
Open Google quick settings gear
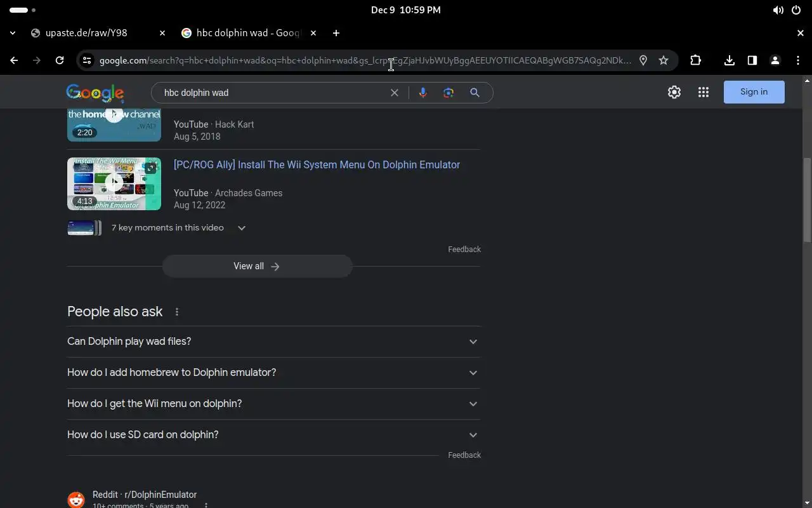tap(674, 92)
